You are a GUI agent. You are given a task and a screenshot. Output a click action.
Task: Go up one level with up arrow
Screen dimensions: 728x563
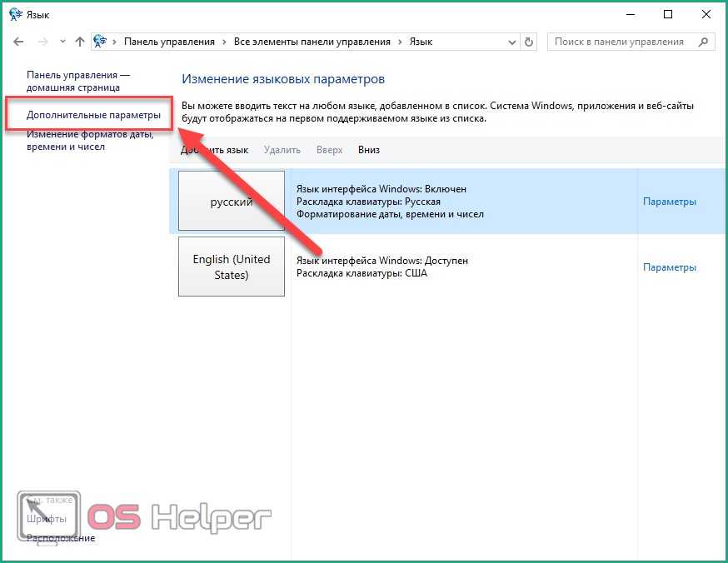pos(80,42)
